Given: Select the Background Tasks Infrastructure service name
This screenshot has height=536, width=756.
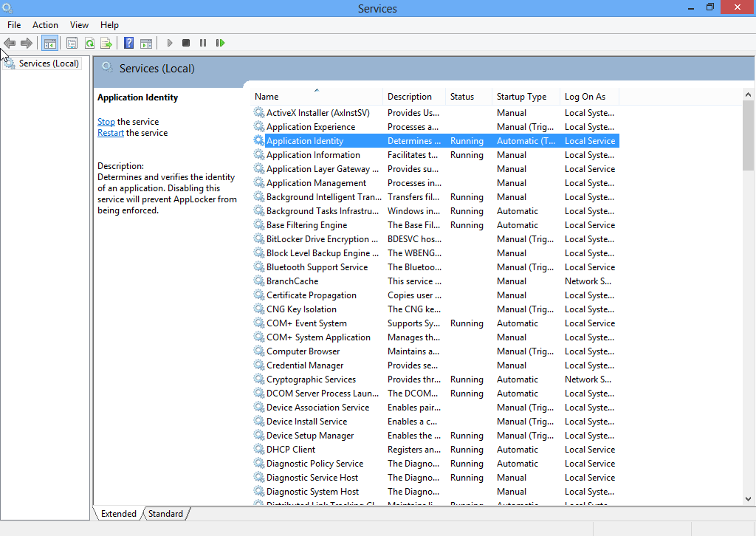Looking at the screenshot, I should pyautogui.click(x=323, y=211).
